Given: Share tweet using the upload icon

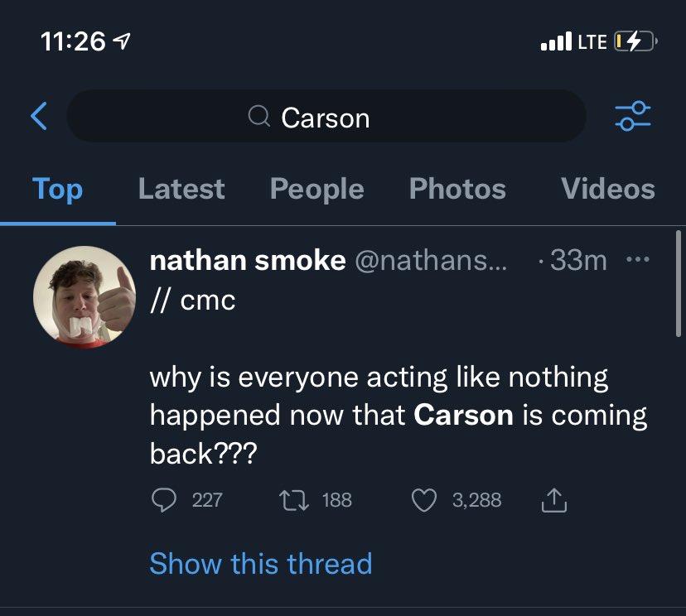Looking at the screenshot, I should 553,499.
